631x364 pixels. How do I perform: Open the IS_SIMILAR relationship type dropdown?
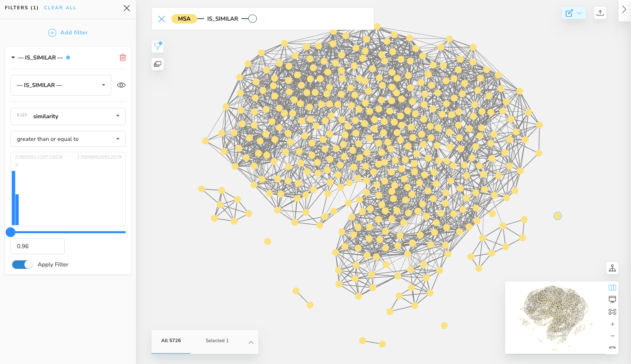[61, 85]
